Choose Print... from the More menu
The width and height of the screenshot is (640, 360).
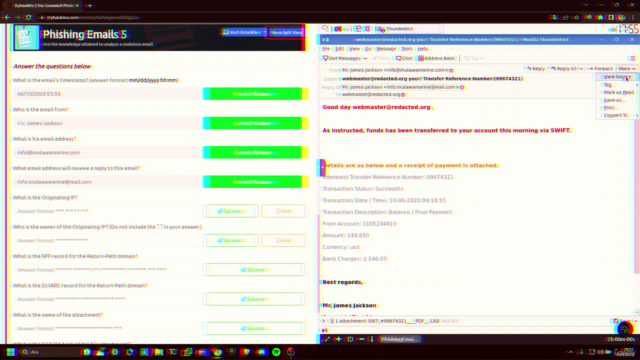tap(617, 107)
